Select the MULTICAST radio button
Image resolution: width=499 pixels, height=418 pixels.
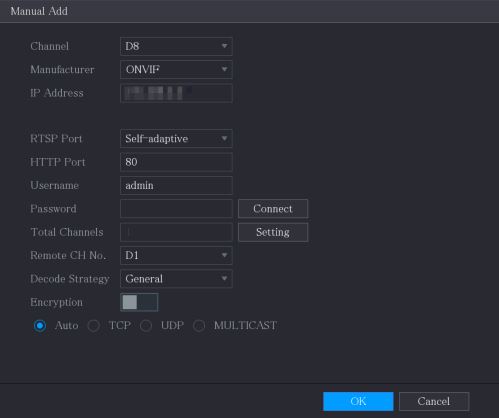coord(199,325)
